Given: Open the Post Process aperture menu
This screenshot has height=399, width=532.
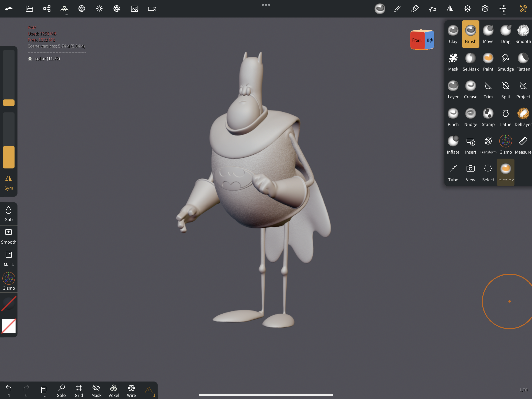Looking at the screenshot, I should click(117, 9).
